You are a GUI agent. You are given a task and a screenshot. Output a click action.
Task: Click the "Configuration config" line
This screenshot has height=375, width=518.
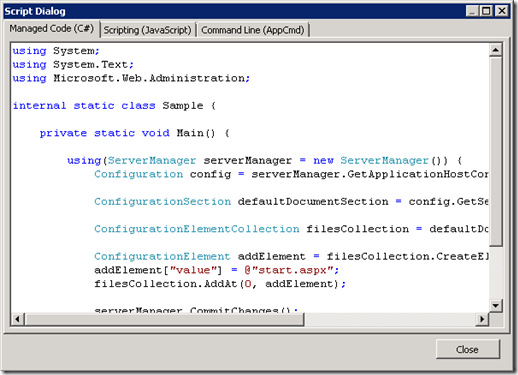tap(291, 174)
